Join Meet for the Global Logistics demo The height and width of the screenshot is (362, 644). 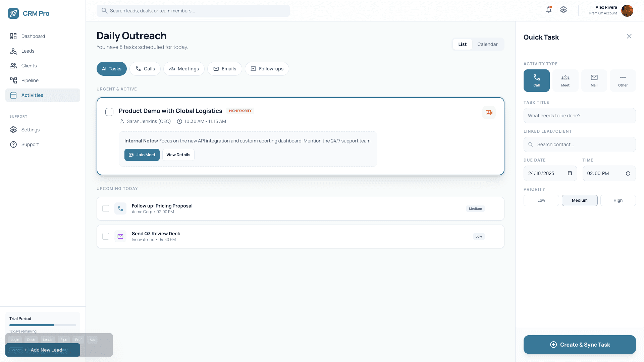(x=142, y=155)
